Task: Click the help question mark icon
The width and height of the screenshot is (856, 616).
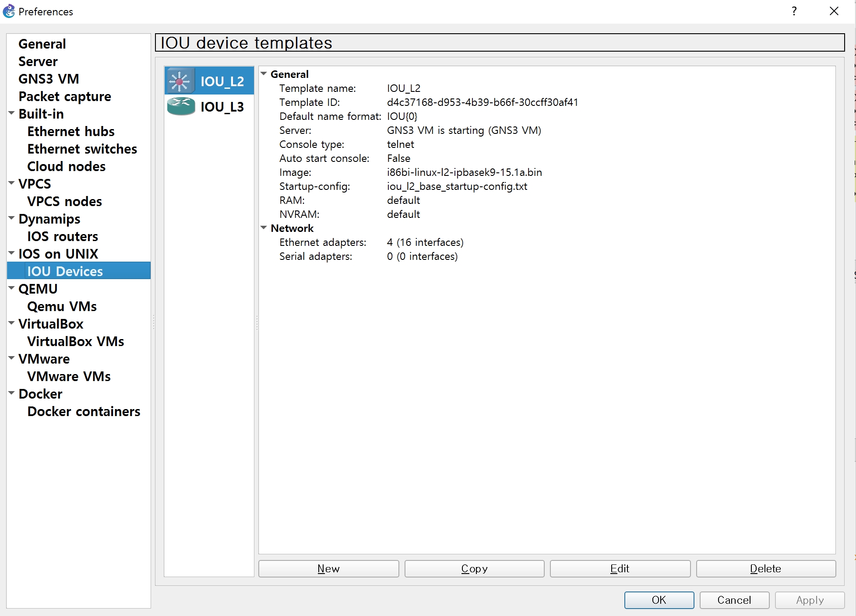Action: pos(794,11)
